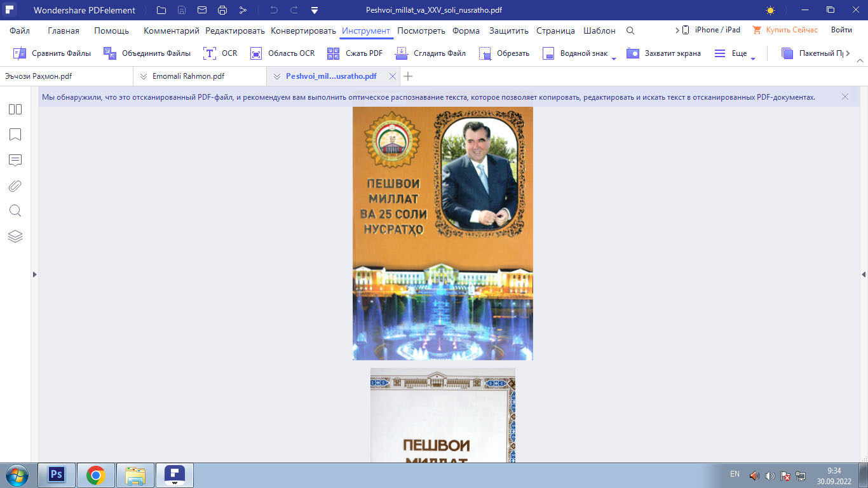The image size is (868, 488).
Task: Expand the More (Еще) tools dropdown
Action: click(753, 58)
